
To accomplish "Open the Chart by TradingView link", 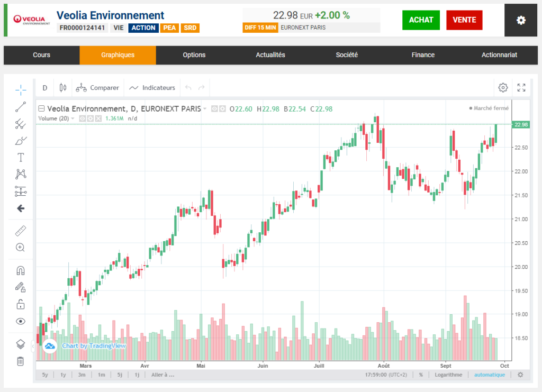I will pyautogui.click(x=93, y=345).
